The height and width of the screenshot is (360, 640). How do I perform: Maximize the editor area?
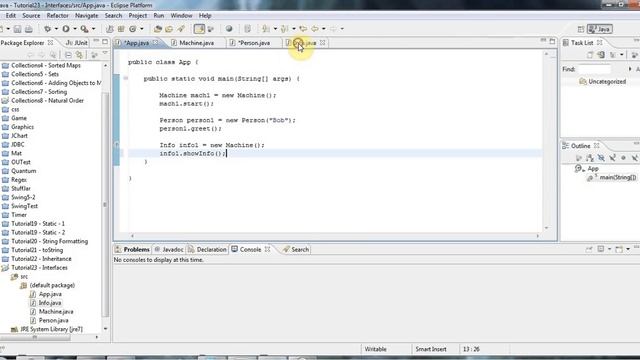[552, 41]
